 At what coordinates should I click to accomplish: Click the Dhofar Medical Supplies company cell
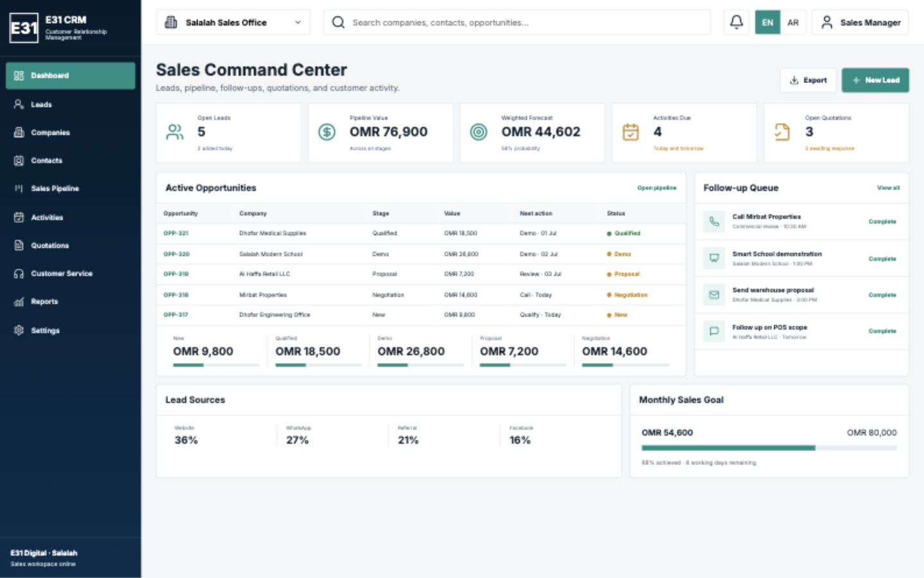[273, 234]
